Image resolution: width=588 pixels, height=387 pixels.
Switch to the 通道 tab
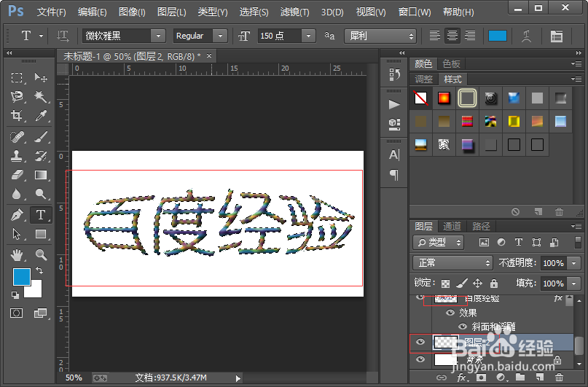tap(452, 226)
